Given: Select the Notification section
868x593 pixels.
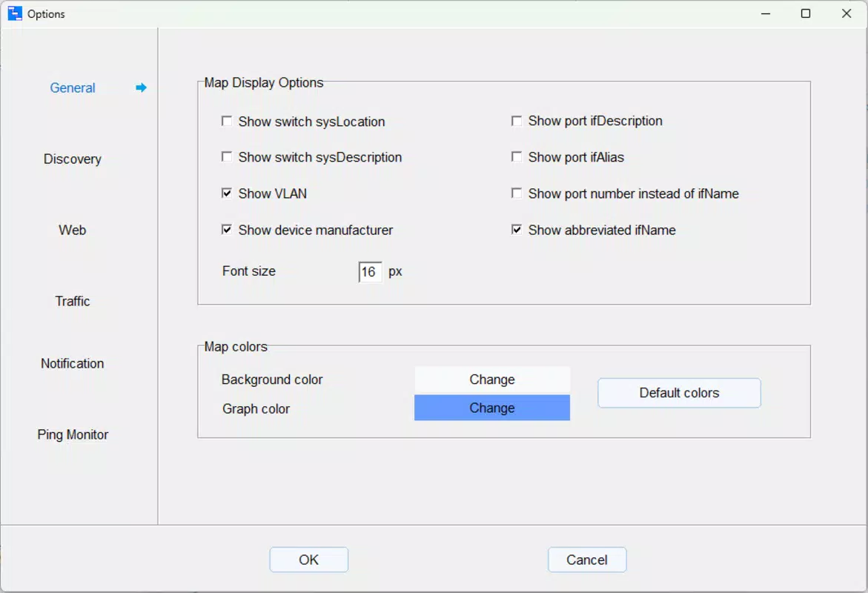Looking at the screenshot, I should pos(73,363).
